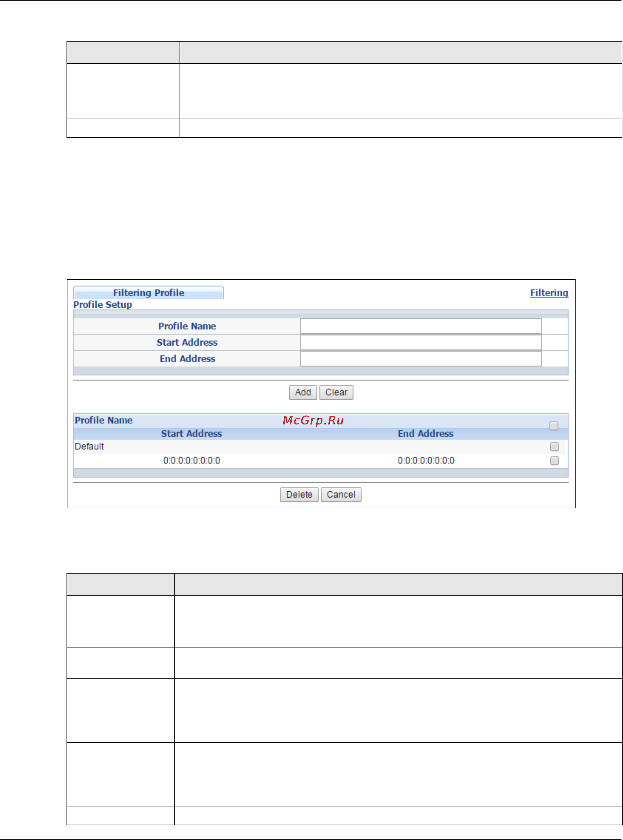Select the Default profile name text

(89, 446)
